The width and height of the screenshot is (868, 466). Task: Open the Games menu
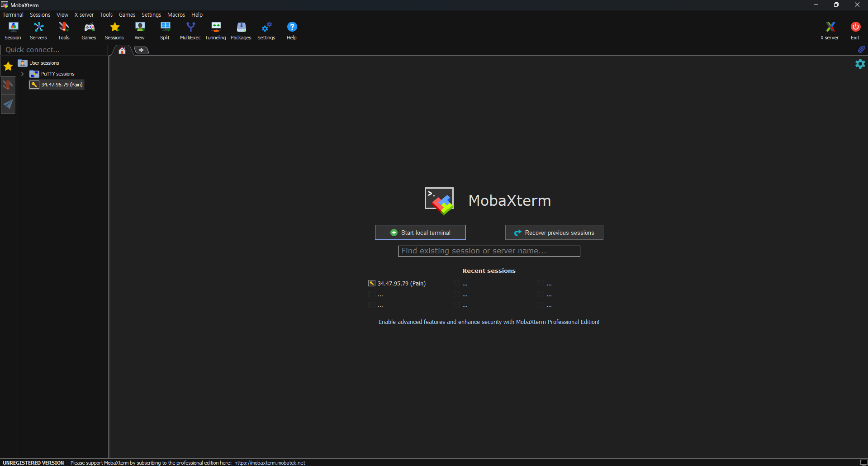click(x=127, y=15)
